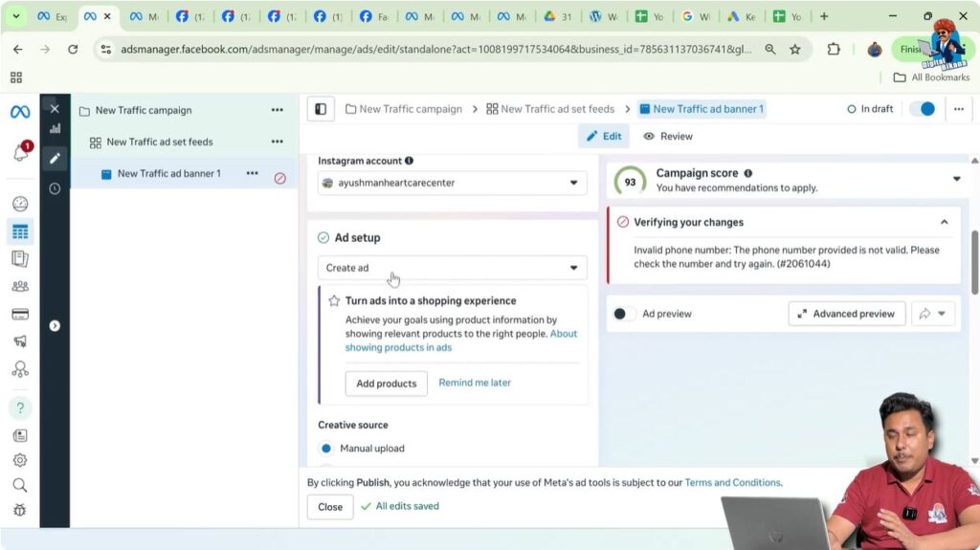This screenshot has height=550, width=980.
Task: Click the Remind me later link
Action: [x=475, y=383]
